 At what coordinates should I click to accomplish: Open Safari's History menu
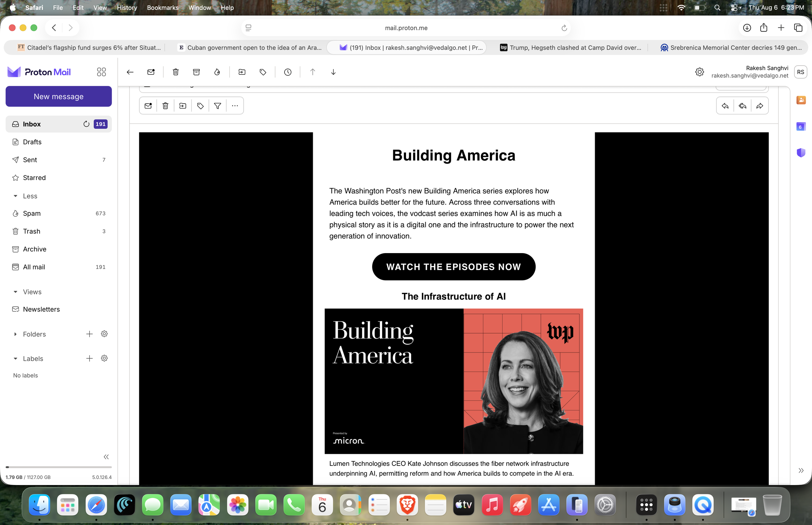pyautogui.click(x=127, y=7)
